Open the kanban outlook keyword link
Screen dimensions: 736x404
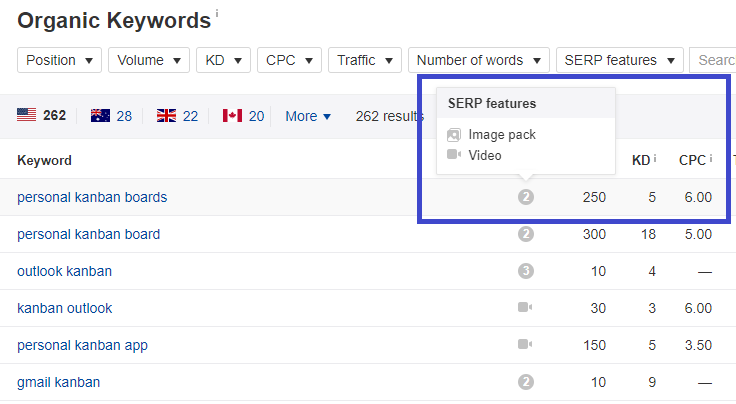point(65,308)
